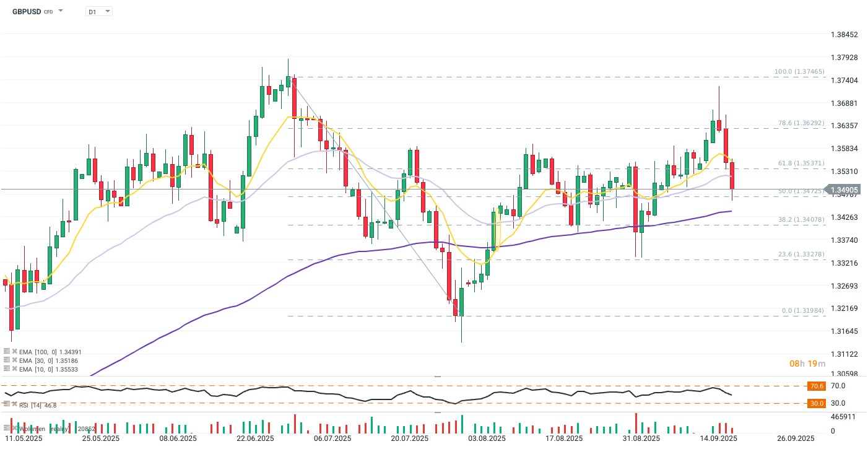Open the GBPUSD symbol dropdown arrow
This screenshot has height=449, width=868.
61,11
